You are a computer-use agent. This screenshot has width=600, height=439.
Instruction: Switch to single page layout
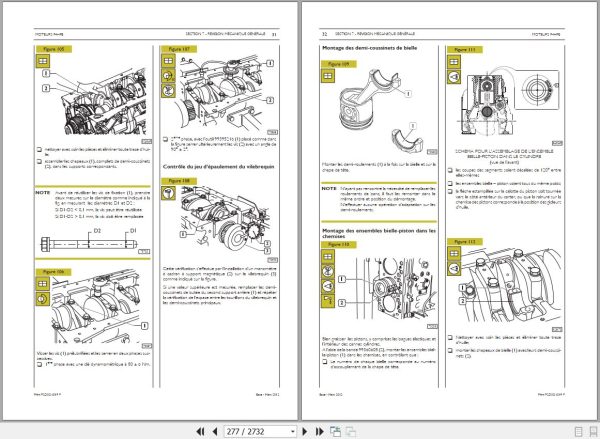(x=579, y=432)
